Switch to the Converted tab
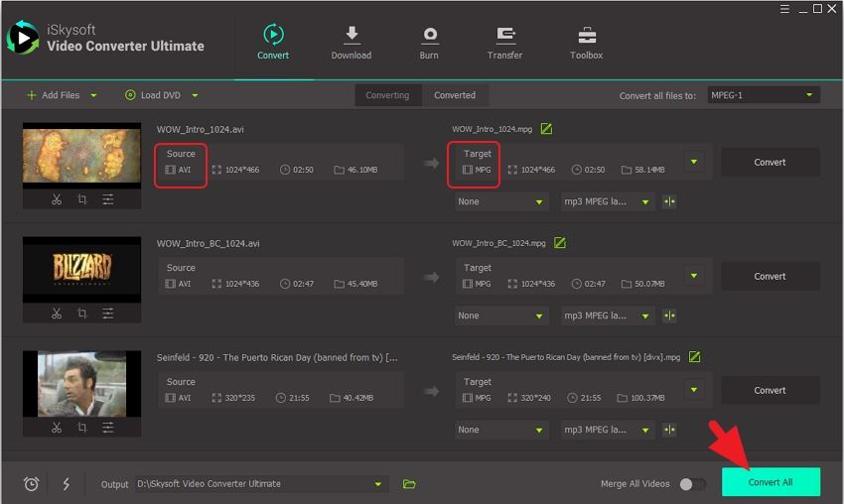Screen dimensions: 844x504 tap(455, 95)
